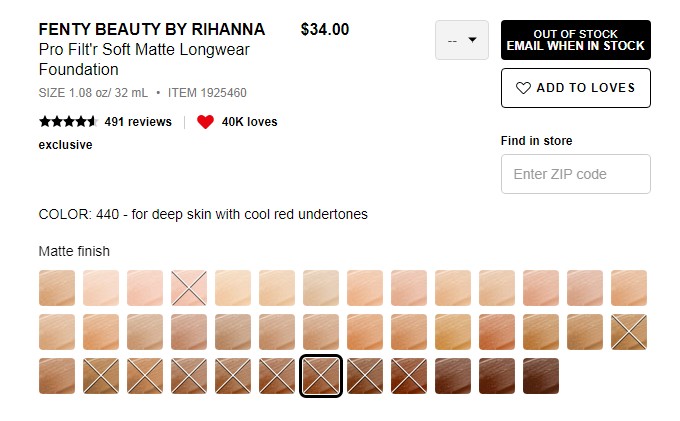Viewport: 680px width, 421px height.
Task: Focus the Enter ZIP code field
Action: (575, 174)
